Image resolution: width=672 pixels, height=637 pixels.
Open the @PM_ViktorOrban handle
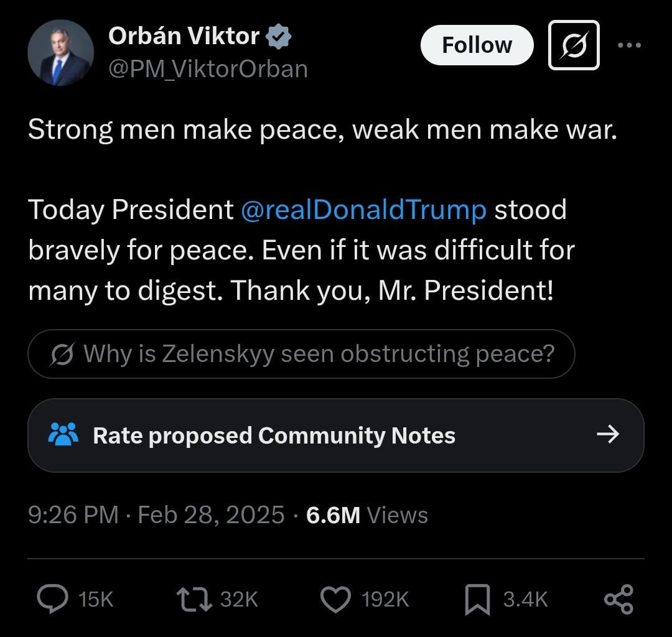point(208,69)
